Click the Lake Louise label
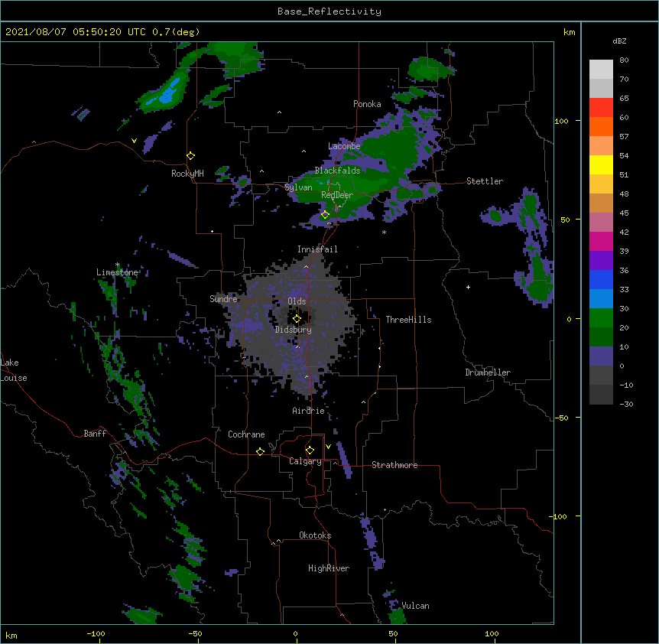 pos(14,370)
